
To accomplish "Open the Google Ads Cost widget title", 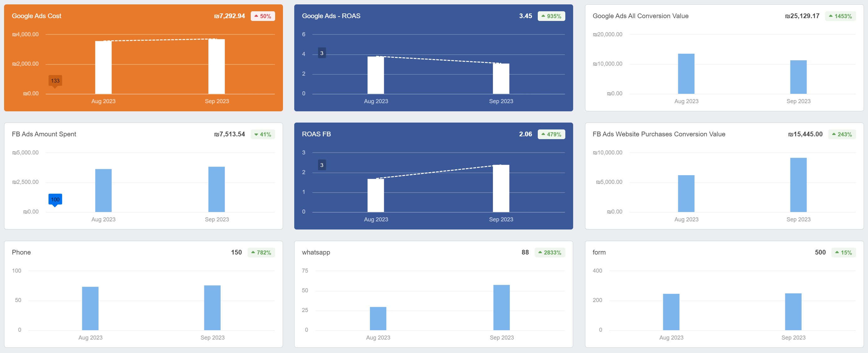I will [36, 16].
